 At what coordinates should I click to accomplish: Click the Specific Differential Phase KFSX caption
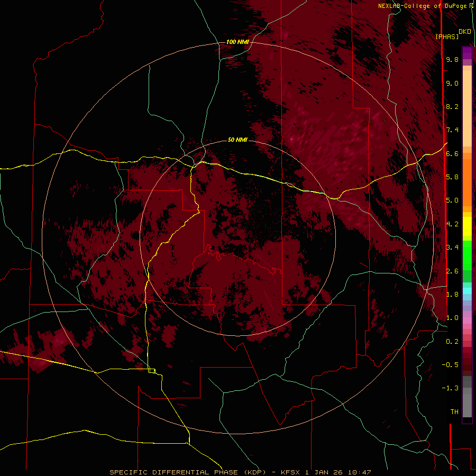pos(240,472)
